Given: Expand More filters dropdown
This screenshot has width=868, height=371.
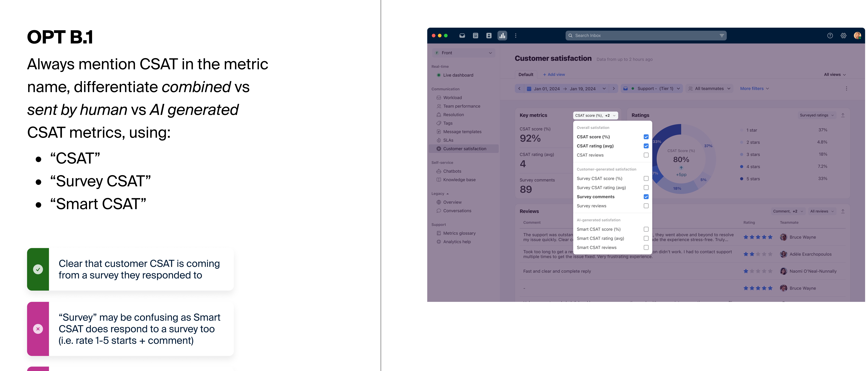Looking at the screenshot, I should [x=754, y=89].
